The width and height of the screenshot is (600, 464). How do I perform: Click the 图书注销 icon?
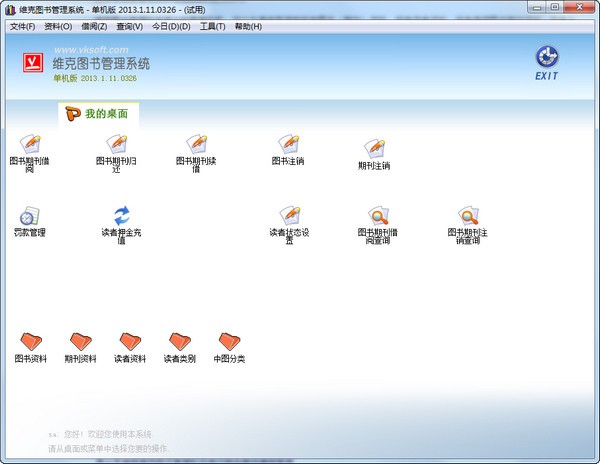point(289,143)
